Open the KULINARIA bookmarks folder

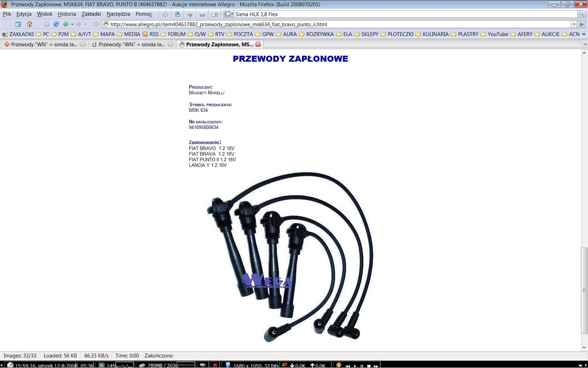click(x=432, y=34)
